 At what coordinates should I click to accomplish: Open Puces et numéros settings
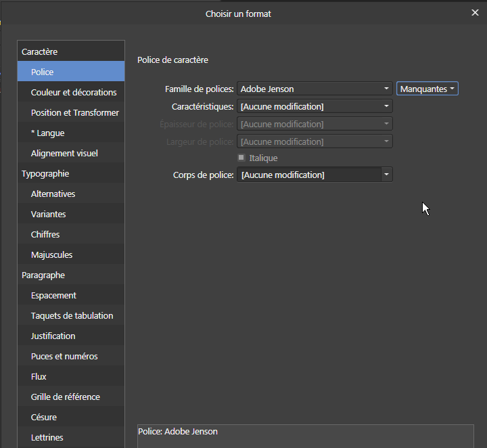click(71, 356)
